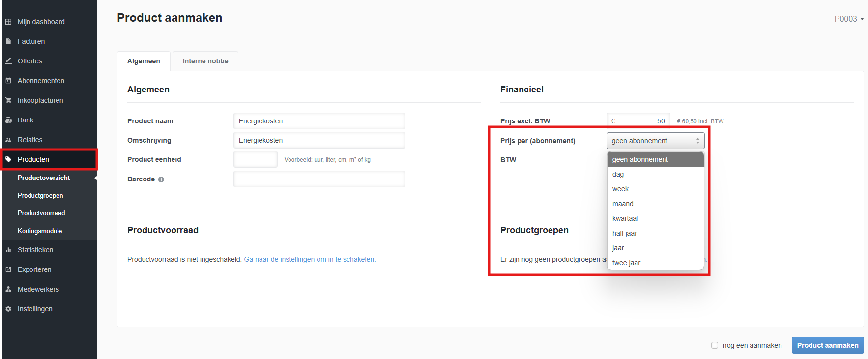The width and height of the screenshot is (868, 359).
Task: Open the 'Prijs per (abonnement)' dropdown
Action: click(655, 141)
